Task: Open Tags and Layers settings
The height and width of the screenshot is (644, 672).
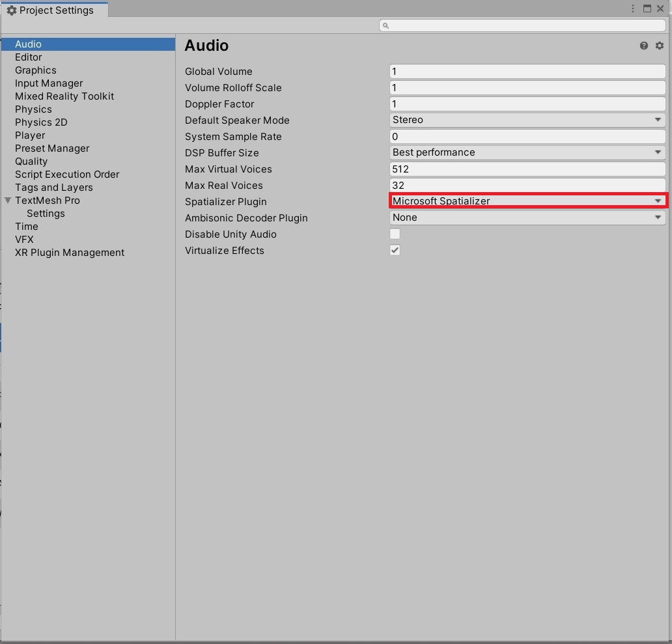Action: coord(88,188)
